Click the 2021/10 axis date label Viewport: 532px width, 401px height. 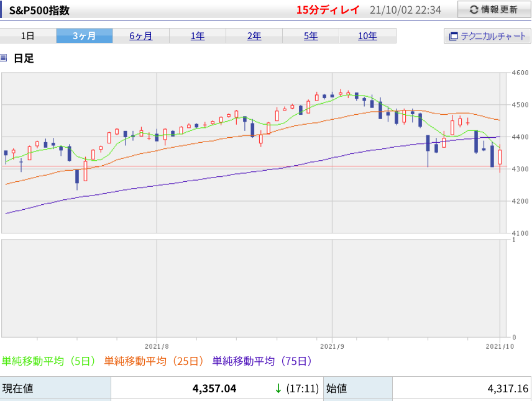(500, 346)
